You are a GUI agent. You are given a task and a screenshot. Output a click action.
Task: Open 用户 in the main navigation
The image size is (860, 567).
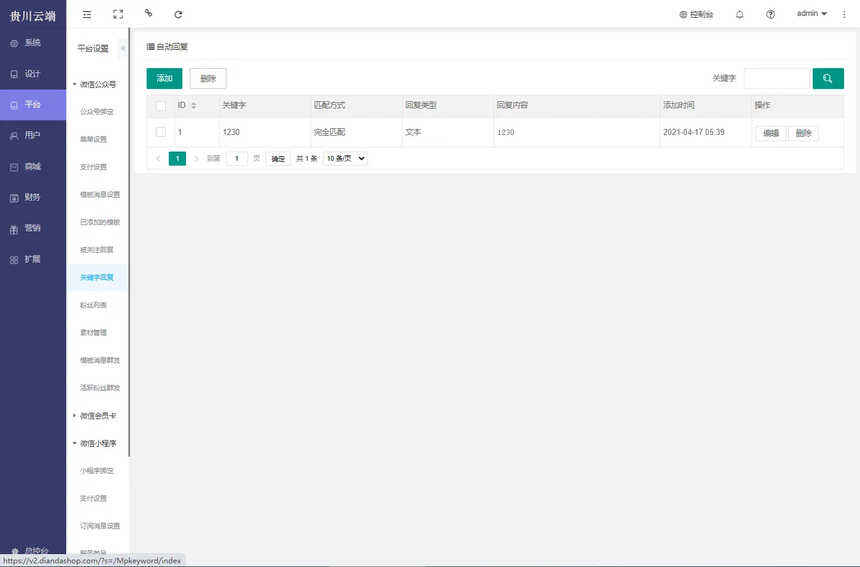pyautogui.click(x=33, y=135)
